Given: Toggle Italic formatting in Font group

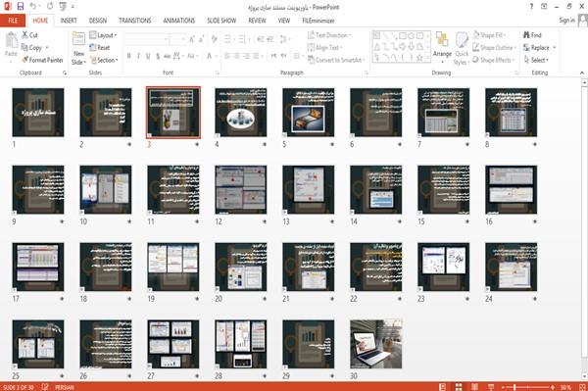Looking at the screenshot, I should click(138, 56).
